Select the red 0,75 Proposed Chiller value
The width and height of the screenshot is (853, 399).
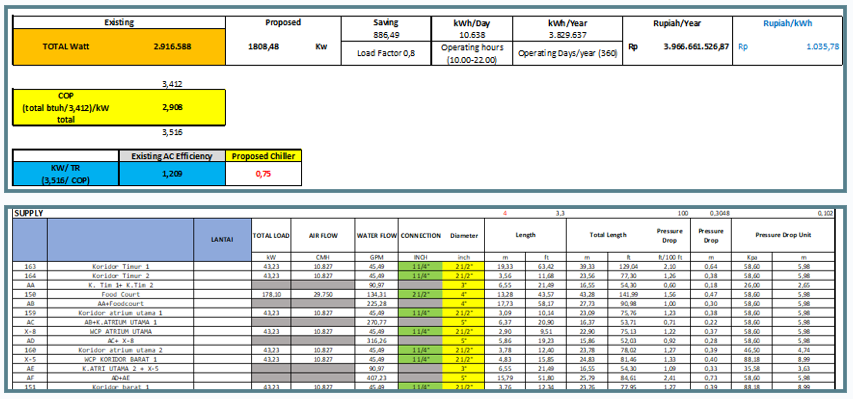point(263,174)
